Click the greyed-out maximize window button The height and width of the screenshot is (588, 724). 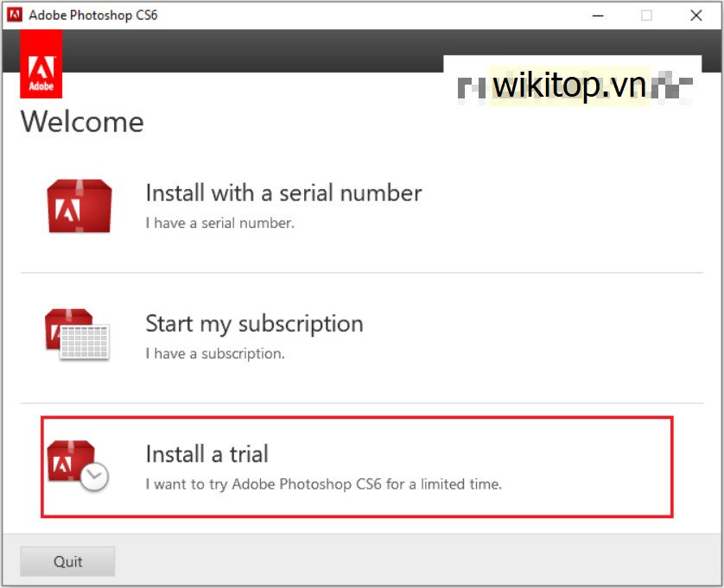(646, 15)
